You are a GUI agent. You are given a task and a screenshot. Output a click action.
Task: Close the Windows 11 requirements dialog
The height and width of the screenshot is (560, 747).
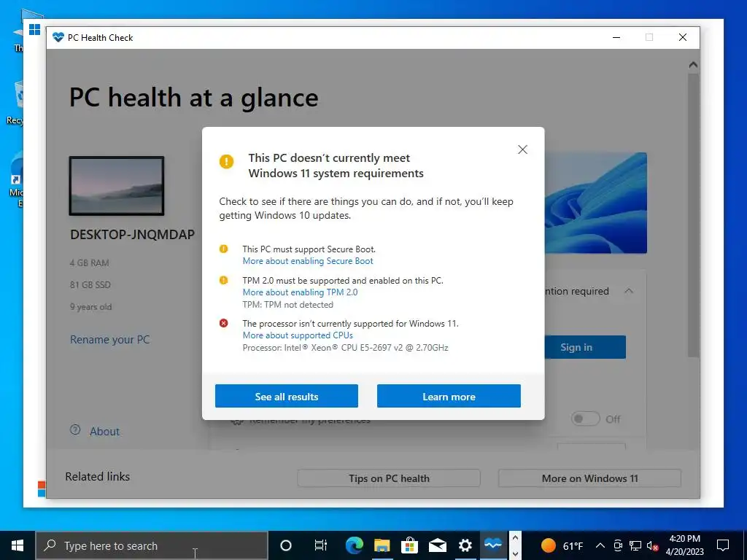click(522, 149)
